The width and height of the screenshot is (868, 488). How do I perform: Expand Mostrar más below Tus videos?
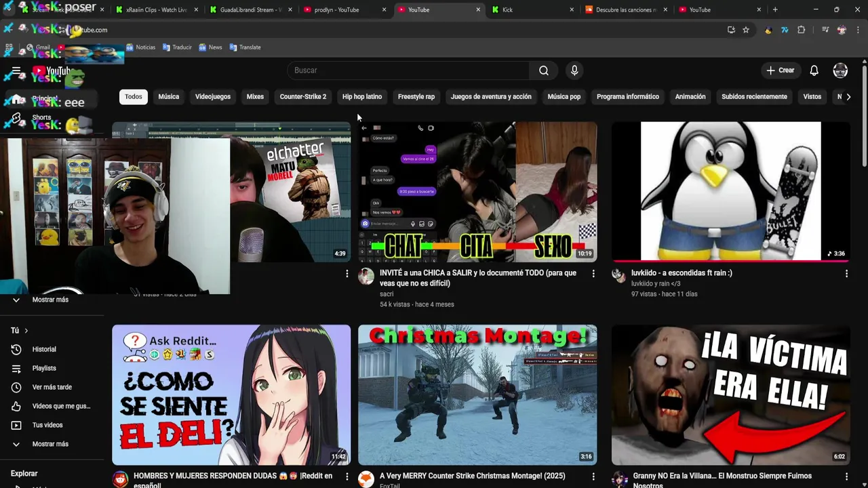tap(50, 444)
